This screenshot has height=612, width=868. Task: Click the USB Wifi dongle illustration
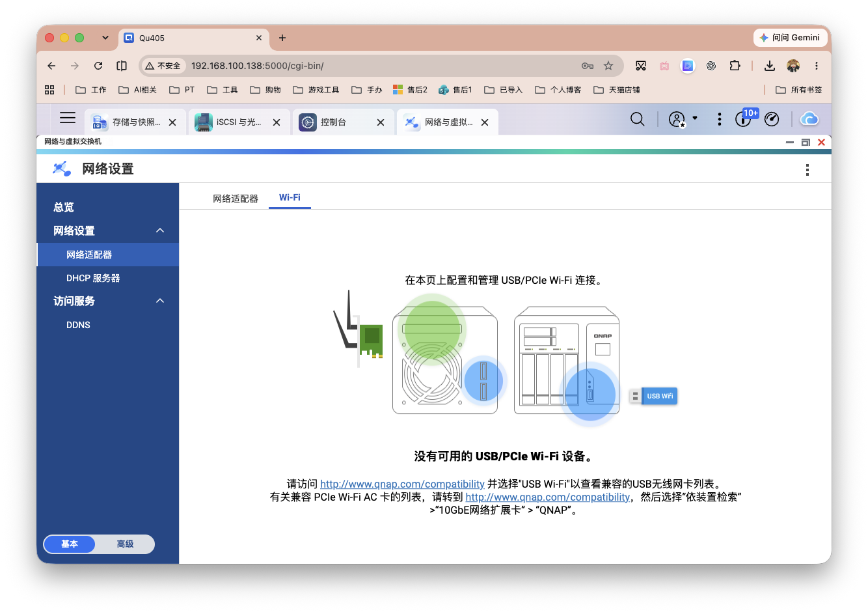[x=653, y=396]
